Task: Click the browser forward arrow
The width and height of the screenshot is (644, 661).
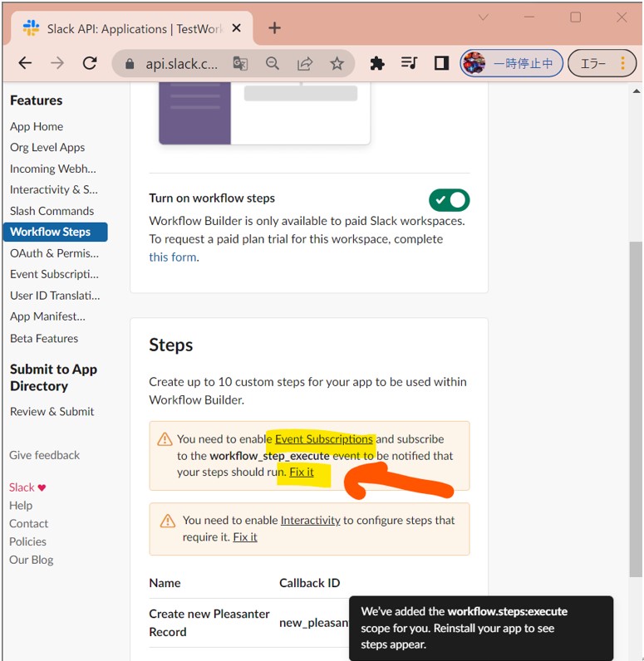Action: click(57, 63)
